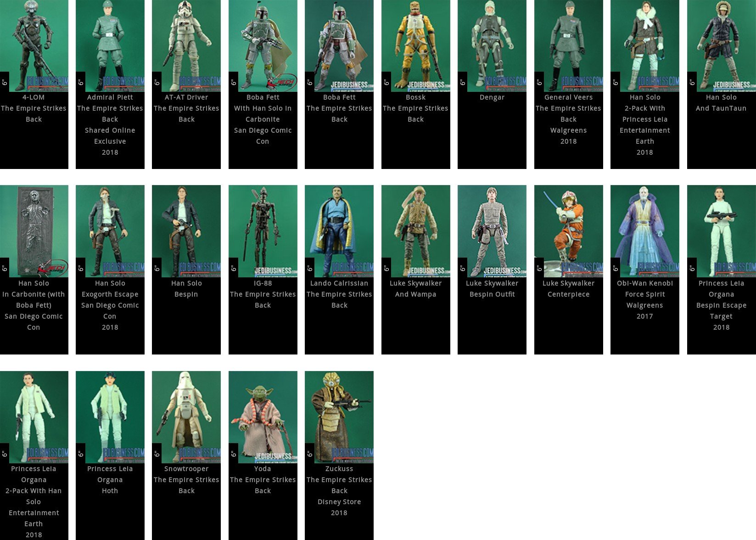Screen dimensions: 756x540
Task: Click 'Centerpiece' caption text
Action: pyautogui.click(x=569, y=294)
